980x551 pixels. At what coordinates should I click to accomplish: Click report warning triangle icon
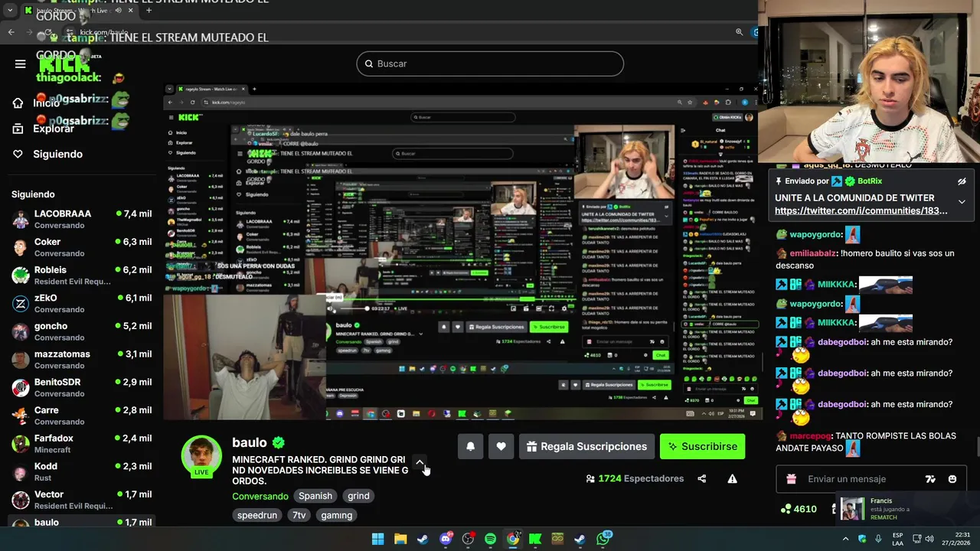click(732, 479)
